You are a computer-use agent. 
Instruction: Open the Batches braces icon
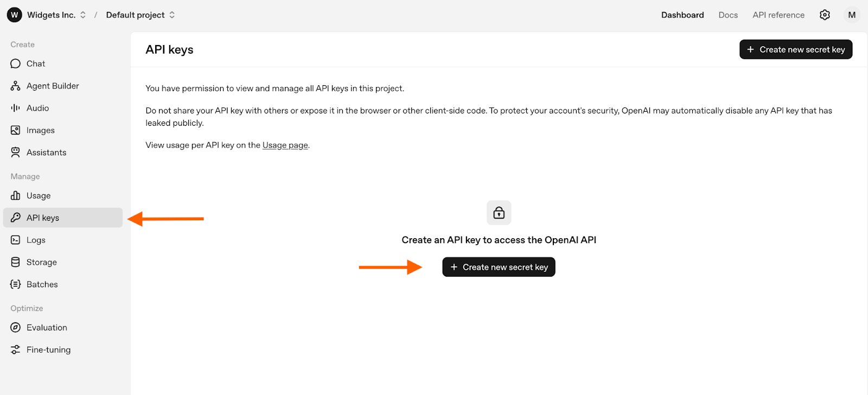point(15,284)
